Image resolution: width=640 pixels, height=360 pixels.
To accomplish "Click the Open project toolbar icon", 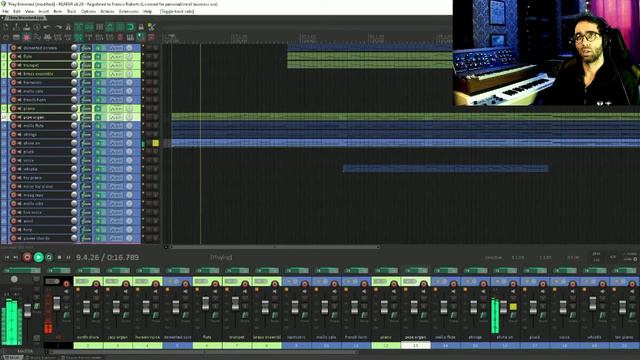I will point(16,27).
